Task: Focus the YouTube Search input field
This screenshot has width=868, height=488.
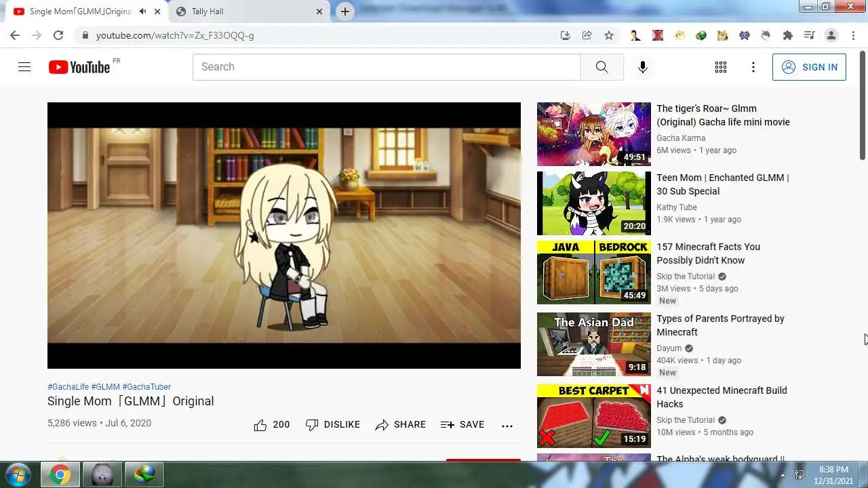Action: pyautogui.click(x=387, y=67)
